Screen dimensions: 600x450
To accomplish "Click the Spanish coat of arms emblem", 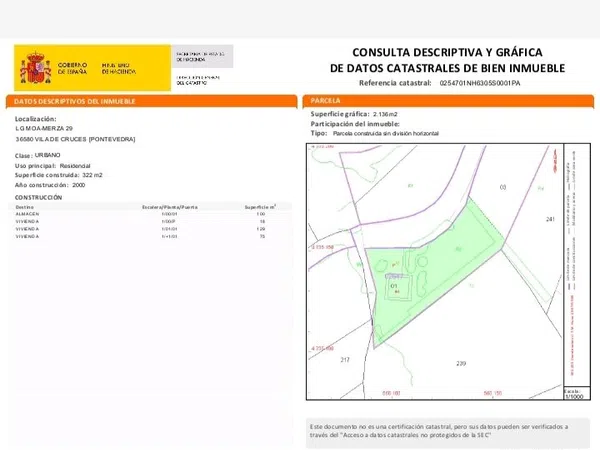I will point(35,68).
